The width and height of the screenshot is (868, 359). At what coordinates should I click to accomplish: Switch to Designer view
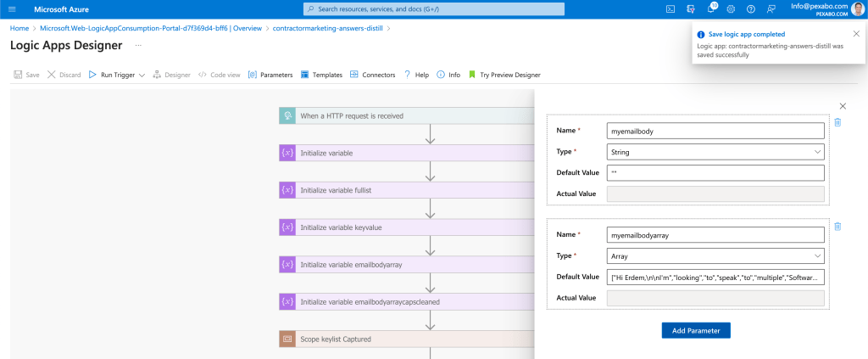coord(171,75)
